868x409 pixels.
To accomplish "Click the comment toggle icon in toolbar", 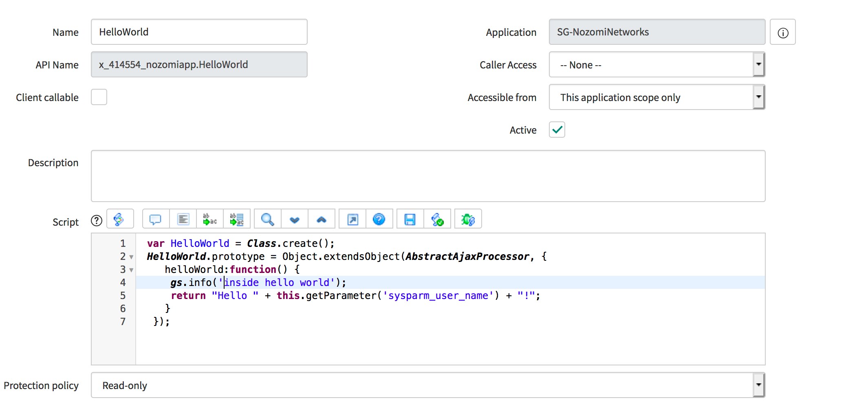I will 156,220.
